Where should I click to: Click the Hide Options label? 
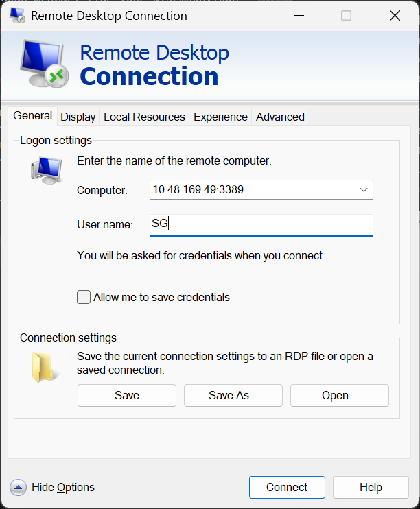63,487
